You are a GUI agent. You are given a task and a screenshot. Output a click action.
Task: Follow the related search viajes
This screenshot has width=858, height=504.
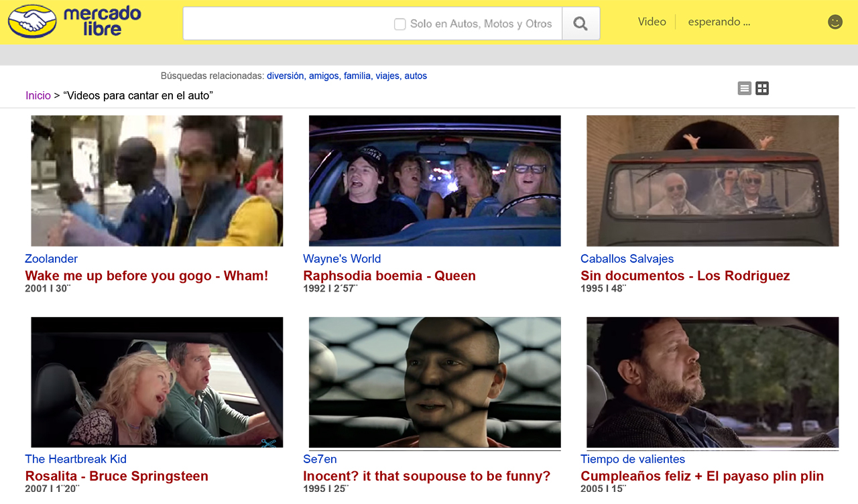tap(387, 76)
